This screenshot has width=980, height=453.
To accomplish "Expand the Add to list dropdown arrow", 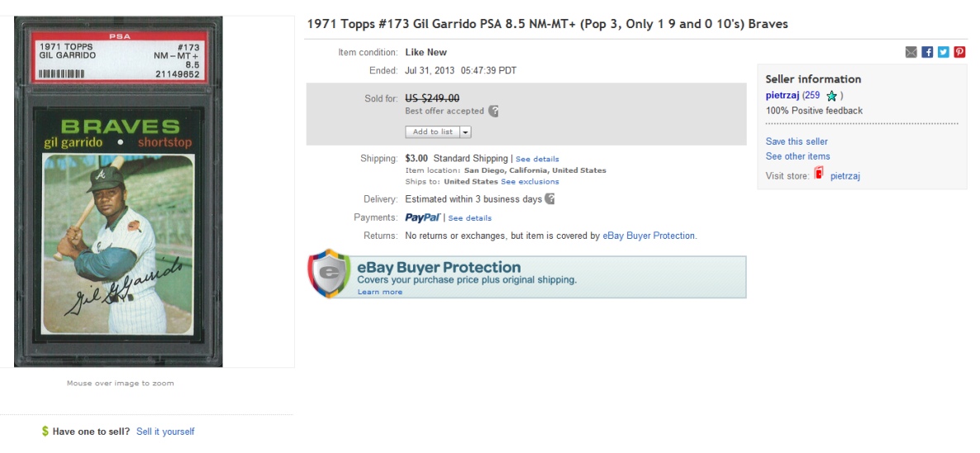I will click(466, 131).
